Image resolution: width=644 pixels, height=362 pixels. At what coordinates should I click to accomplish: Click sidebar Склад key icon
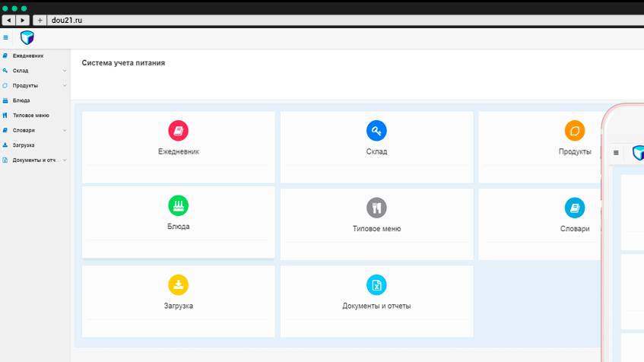pyautogui.click(x=5, y=71)
